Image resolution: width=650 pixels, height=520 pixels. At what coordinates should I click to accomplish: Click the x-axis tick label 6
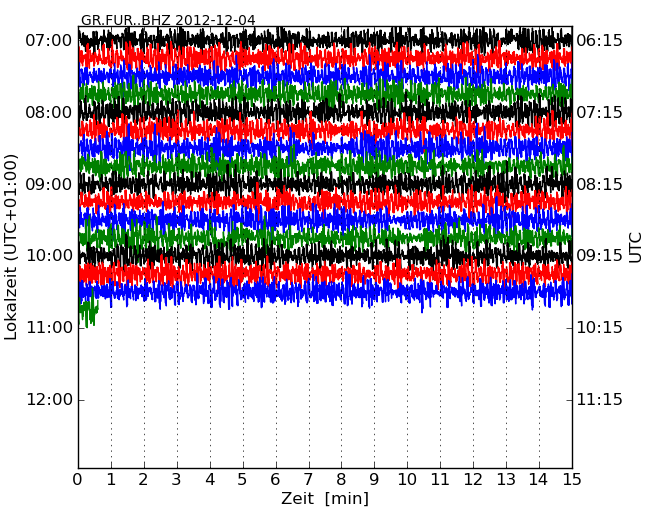[275, 480]
